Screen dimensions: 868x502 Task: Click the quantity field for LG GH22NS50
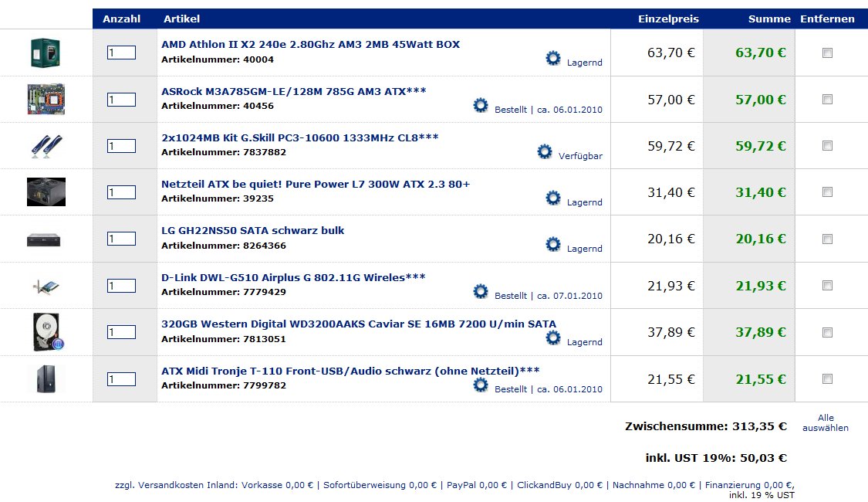coord(121,239)
